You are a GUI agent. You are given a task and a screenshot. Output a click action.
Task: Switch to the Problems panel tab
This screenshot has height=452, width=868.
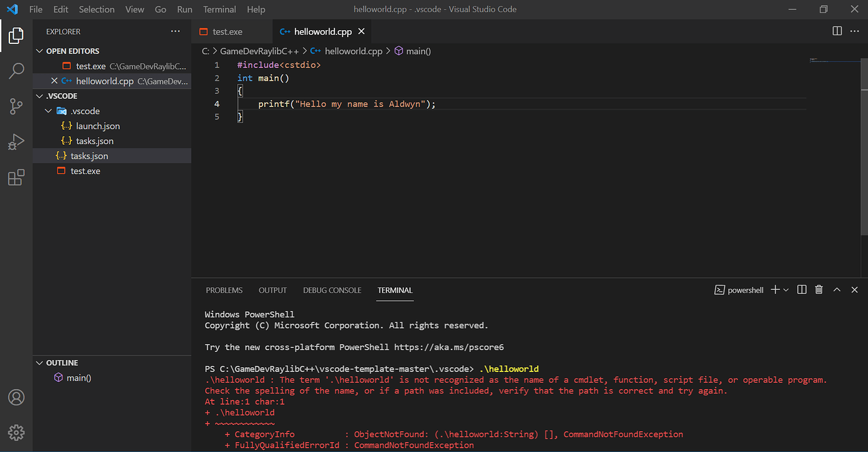click(x=224, y=290)
